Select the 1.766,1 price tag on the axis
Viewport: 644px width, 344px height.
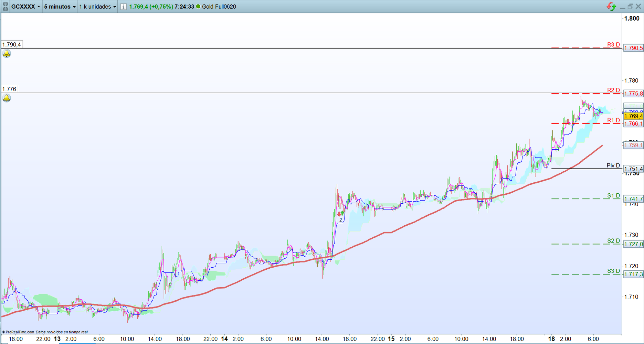[633, 124]
